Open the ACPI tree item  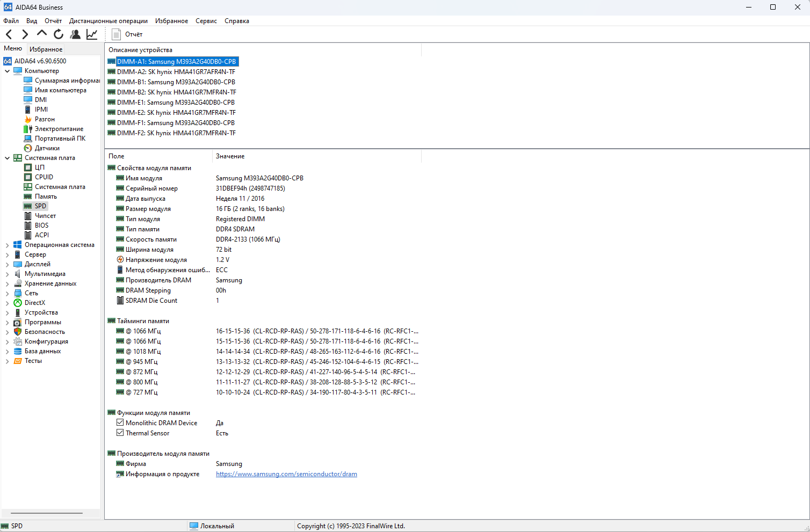37,235
